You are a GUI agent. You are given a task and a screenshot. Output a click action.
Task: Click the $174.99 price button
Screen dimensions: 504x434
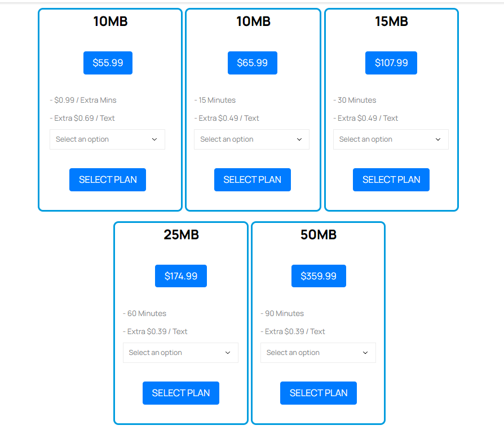(x=180, y=276)
